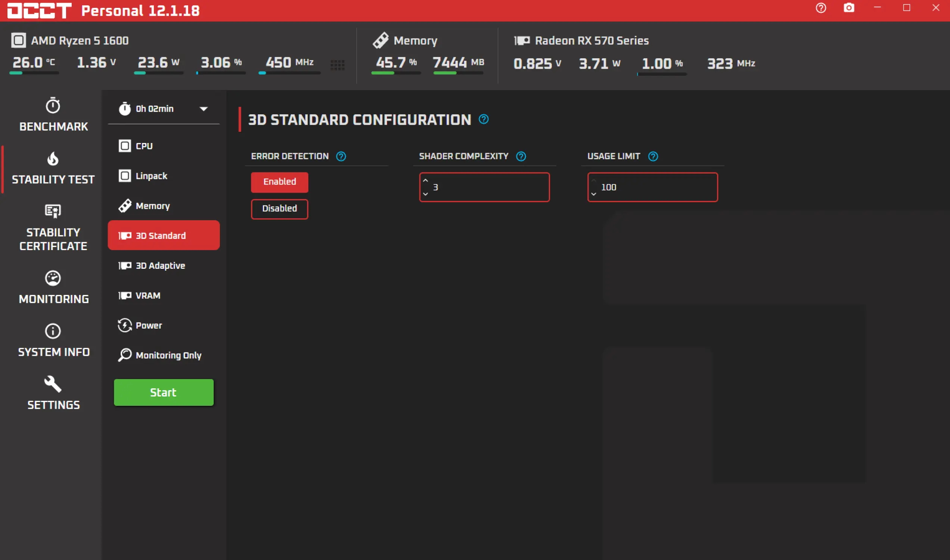Open Settings wrench section
This screenshot has height=560, width=950.
[x=53, y=393]
